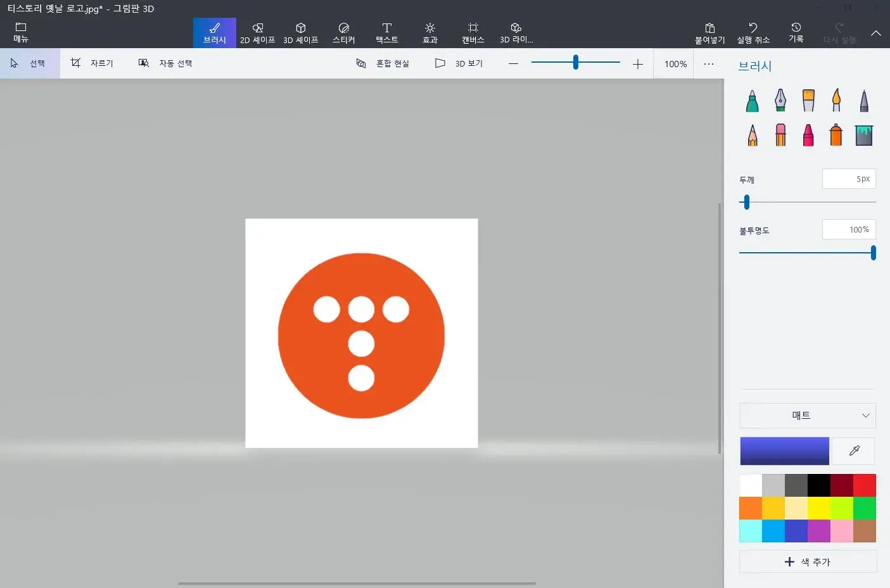Click the 두께 thickness slider handle
This screenshot has height=588, width=890.
[747, 202]
